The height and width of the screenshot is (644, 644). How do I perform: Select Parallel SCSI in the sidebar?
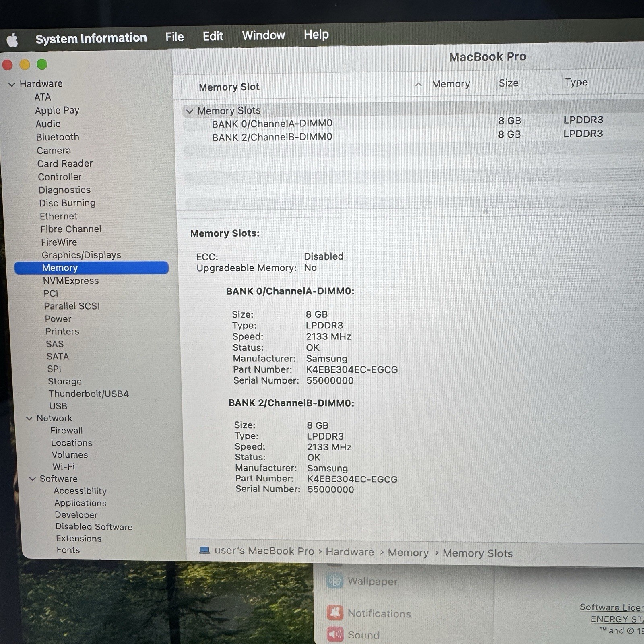point(72,306)
